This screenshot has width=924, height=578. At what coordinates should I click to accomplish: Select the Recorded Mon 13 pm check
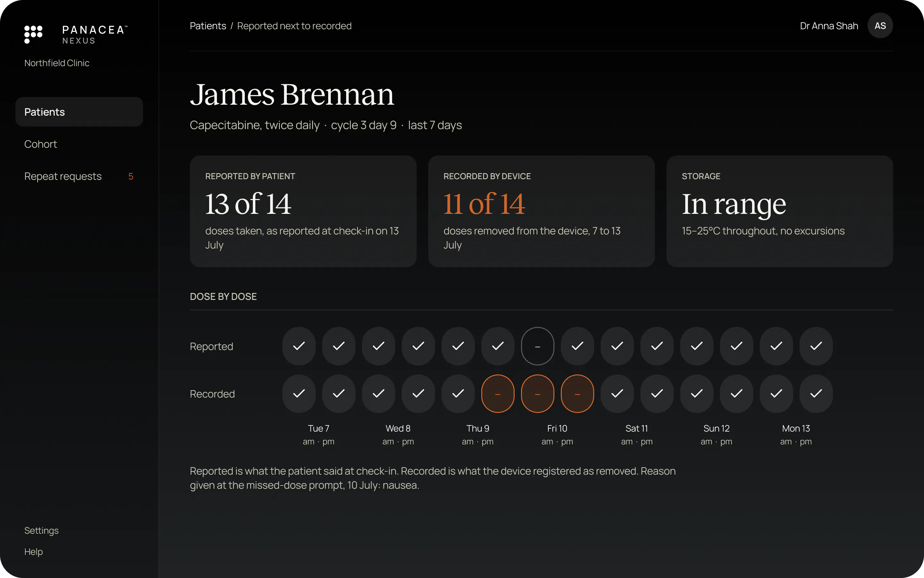pyautogui.click(x=816, y=393)
